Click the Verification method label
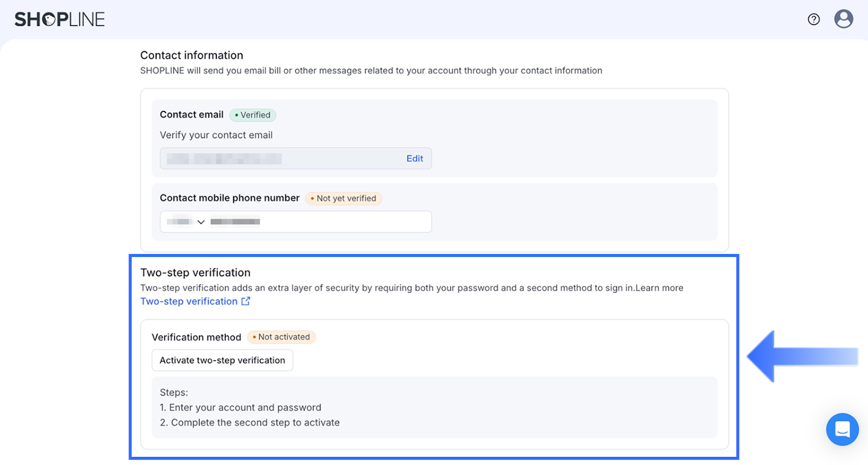The width and height of the screenshot is (868, 465). coord(196,337)
